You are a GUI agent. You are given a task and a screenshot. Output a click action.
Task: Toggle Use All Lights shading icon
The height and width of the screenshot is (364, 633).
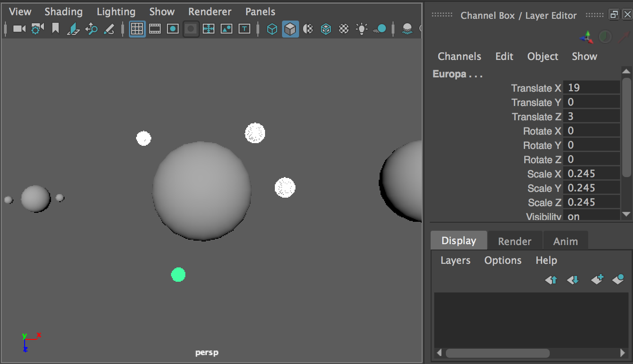(x=361, y=28)
